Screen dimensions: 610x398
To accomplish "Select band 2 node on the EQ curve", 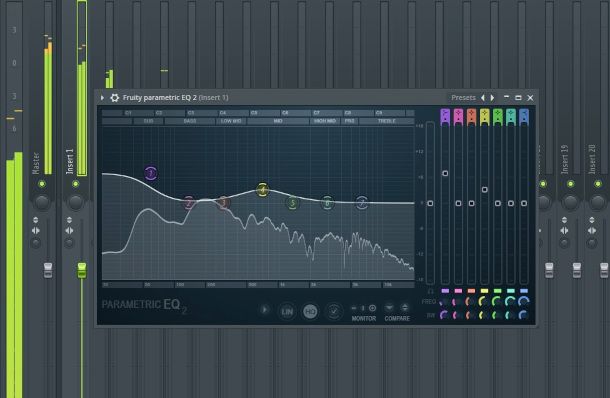I will (189, 203).
